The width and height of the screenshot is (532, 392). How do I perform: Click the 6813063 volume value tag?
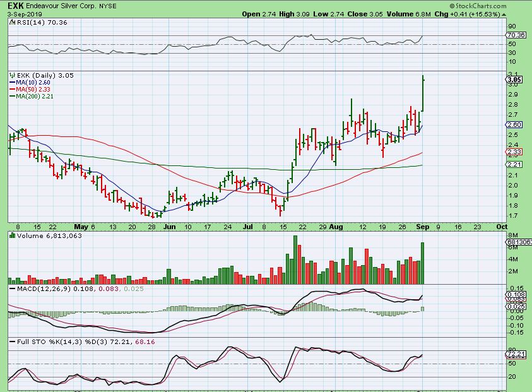pyautogui.click(x=519, y=242)
